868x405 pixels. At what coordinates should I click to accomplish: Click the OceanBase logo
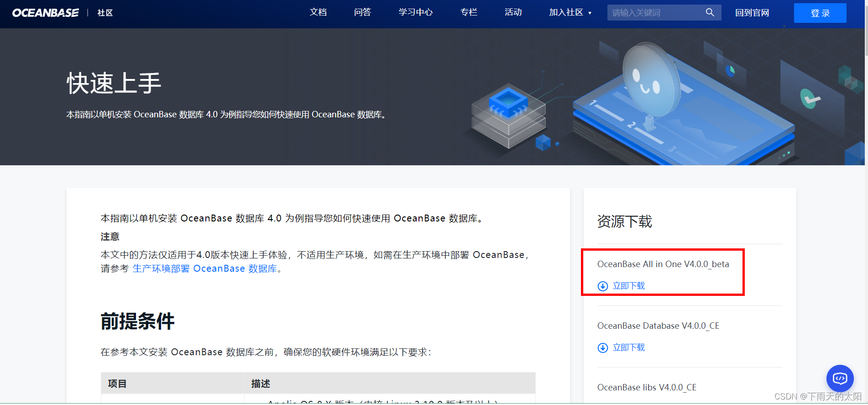[x=46, y=13]
